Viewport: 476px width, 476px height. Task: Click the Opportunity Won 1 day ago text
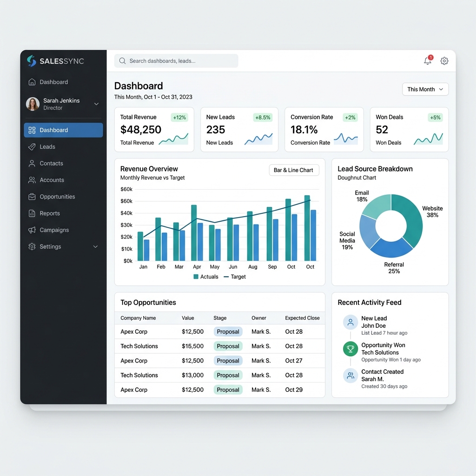click(x=391, y=360)
